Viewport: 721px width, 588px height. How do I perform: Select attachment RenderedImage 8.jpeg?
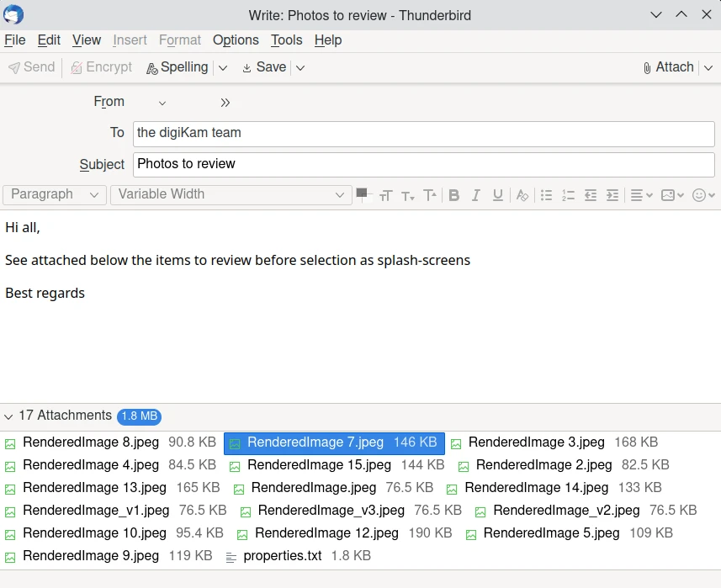click(x=110, y=442)
